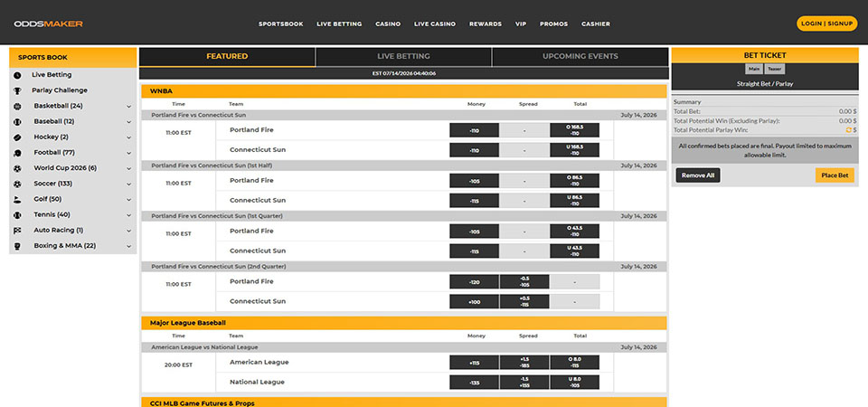
Task: Expand the Basketball (24) category chevron
Action: (129, 107)
